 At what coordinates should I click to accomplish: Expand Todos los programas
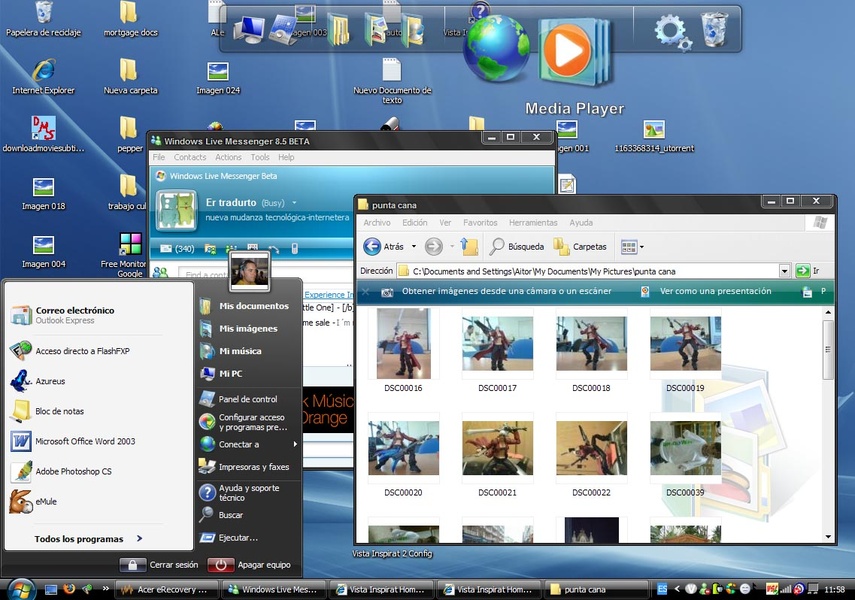click(x=88, y=539)
